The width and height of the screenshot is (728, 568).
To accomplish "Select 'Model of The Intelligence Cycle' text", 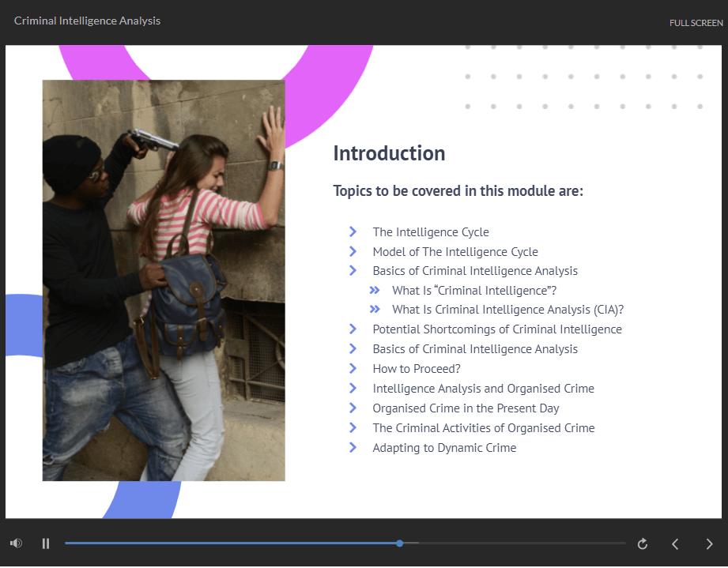I will (x=455, y=251).
